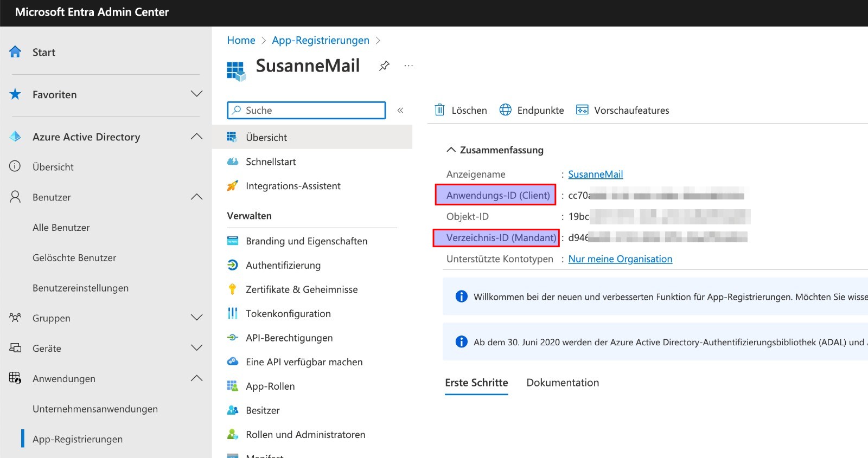868x458 pixels.
Task: Expand the Gruppen section
Action: tap(196, 318)
